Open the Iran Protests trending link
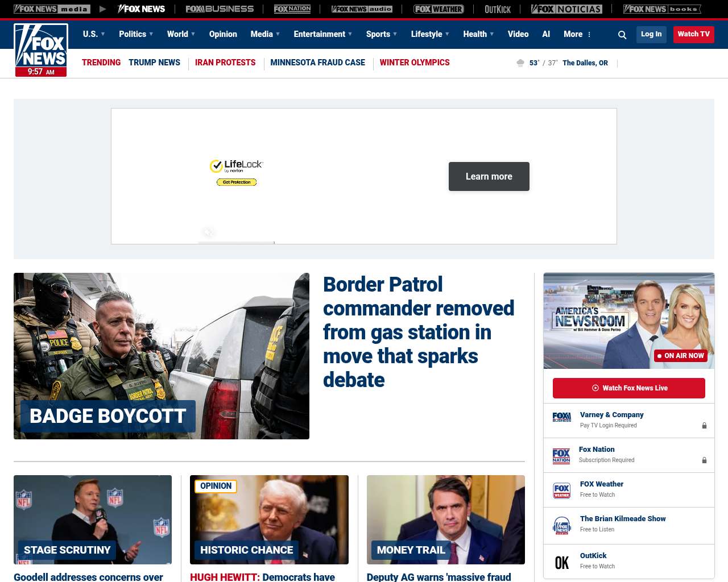 tap(225, 63)
